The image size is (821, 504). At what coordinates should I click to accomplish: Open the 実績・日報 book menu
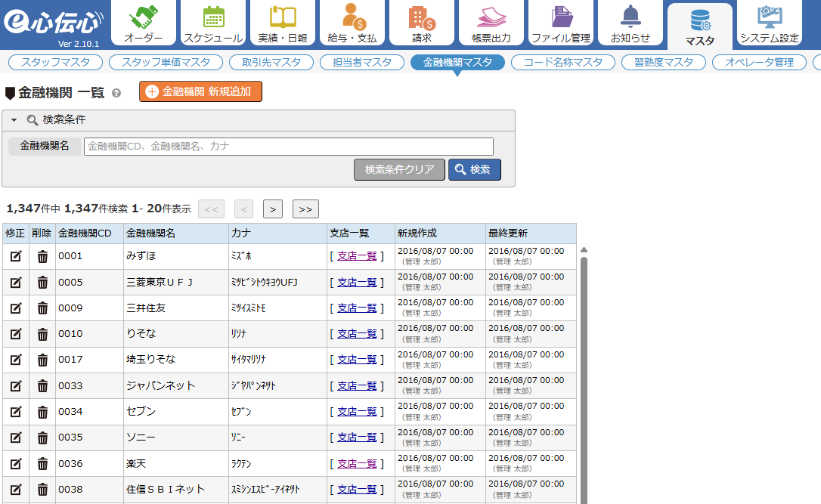(283, 23)
